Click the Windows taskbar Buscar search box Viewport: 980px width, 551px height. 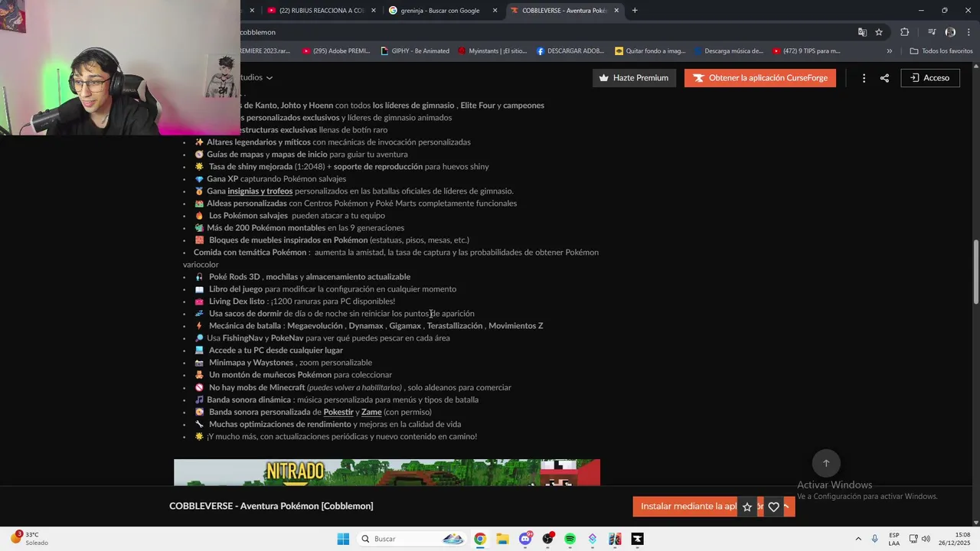412,539
